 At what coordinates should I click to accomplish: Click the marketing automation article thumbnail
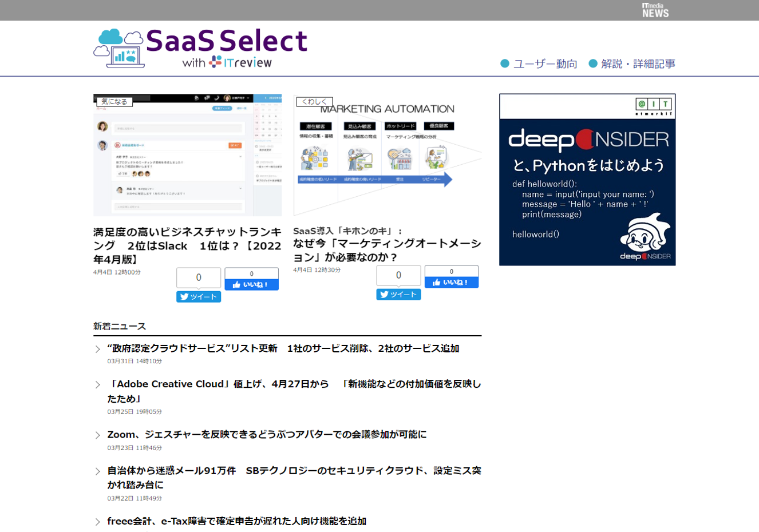(387, 154)
